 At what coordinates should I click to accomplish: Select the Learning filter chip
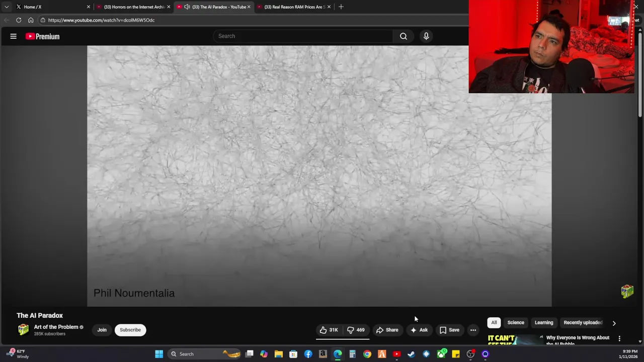544,323
